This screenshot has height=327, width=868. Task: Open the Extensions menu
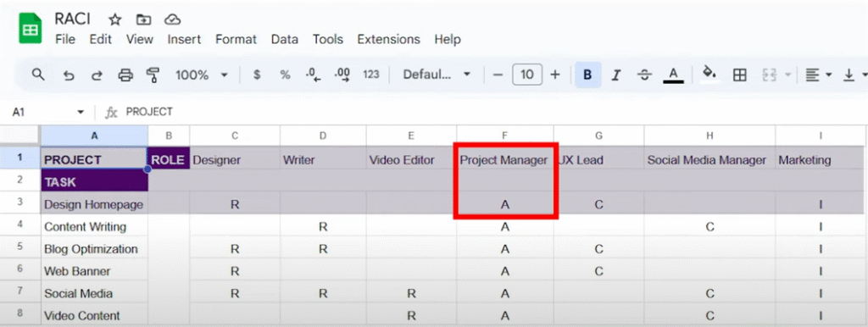click(388, 39)
